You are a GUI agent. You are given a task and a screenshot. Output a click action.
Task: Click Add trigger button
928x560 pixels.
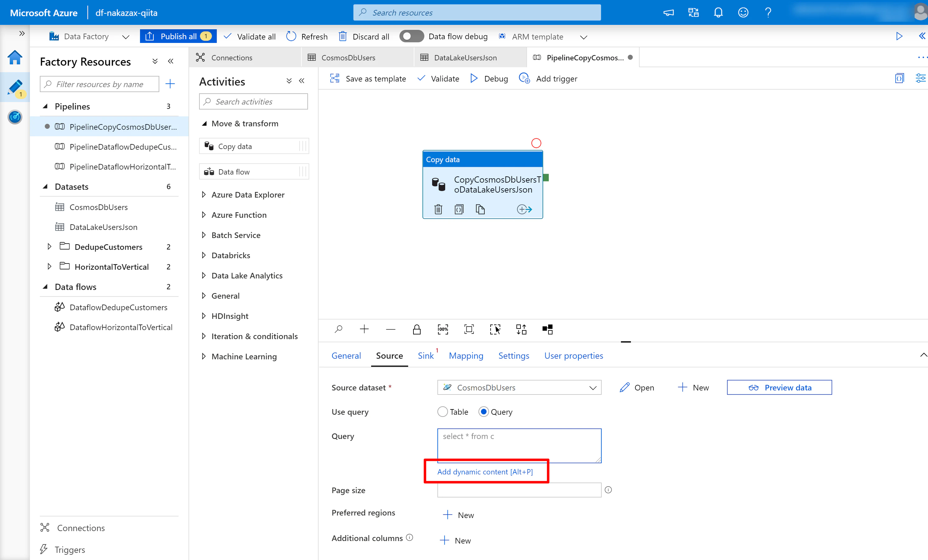pyautogui.click(x=548, y=78)
